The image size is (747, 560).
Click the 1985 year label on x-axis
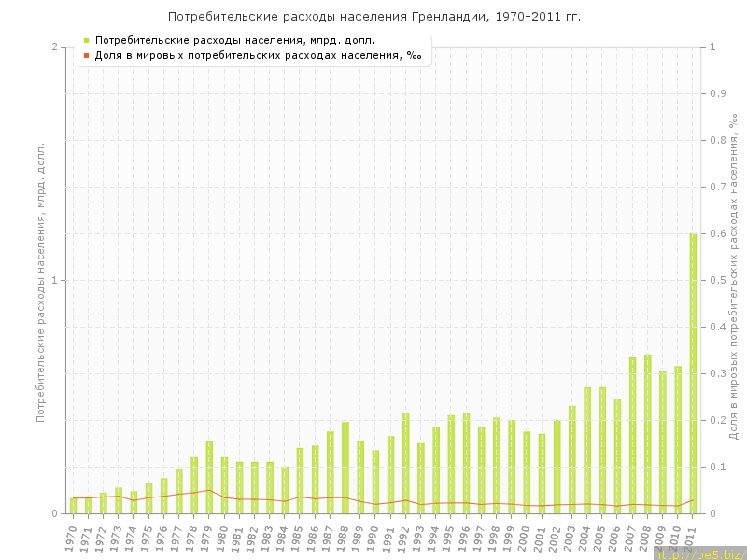click(x=298, y=538)
